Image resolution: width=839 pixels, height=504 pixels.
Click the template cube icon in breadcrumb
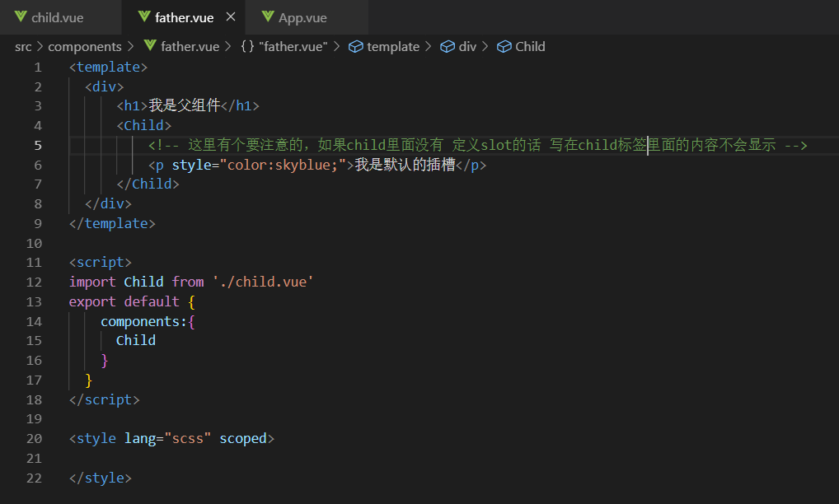[x=356, y=47]
